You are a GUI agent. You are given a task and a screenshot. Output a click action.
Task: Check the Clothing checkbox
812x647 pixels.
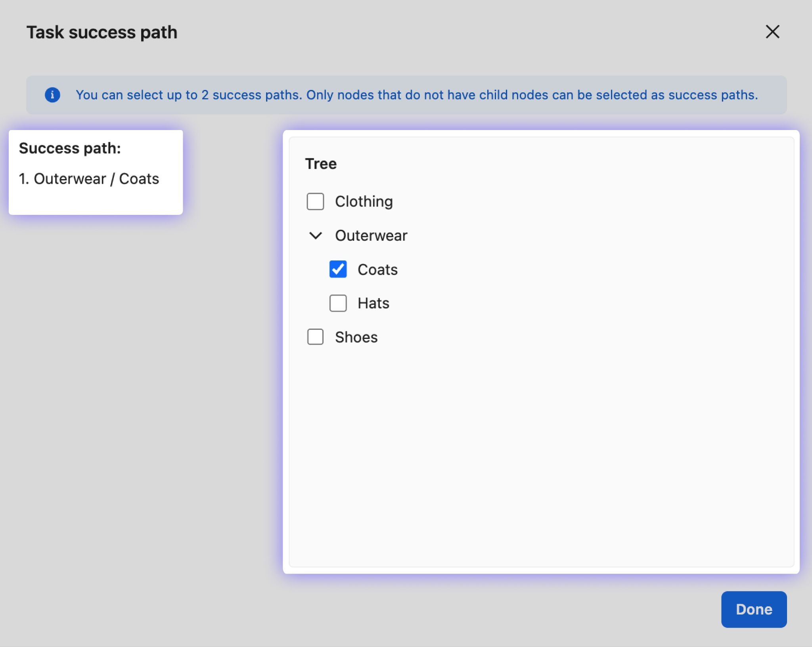point(315,201)
